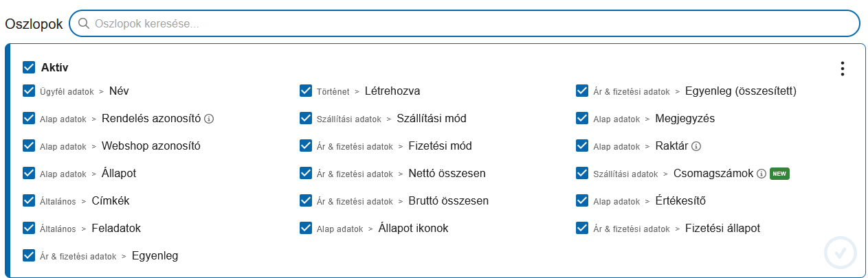
Task: Click the Bruttó összesen column label
Action: pyautogui.click(x=448, y=201)
